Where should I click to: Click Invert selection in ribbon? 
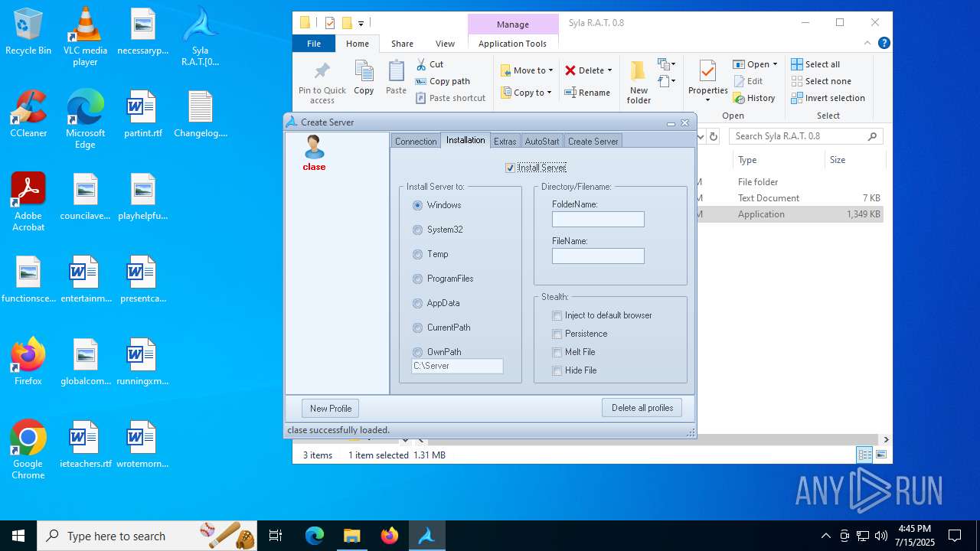(x=828, y=98)
